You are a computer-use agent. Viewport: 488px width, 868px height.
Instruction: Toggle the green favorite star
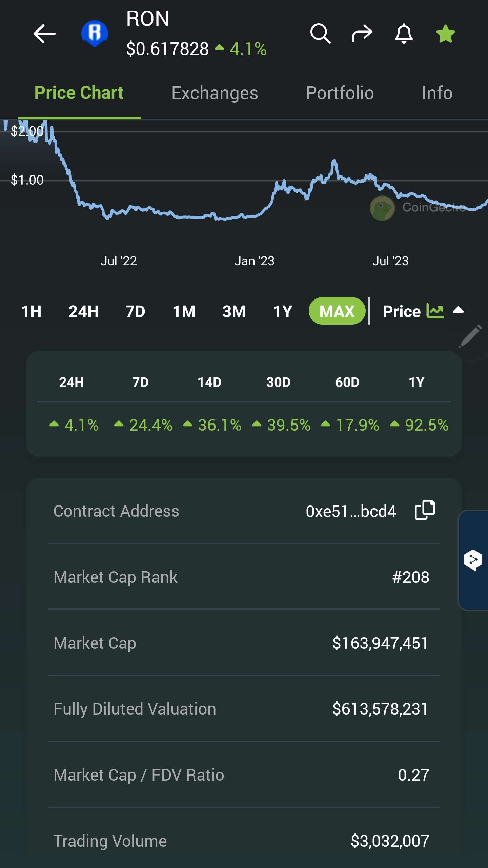tap(445, 34)
